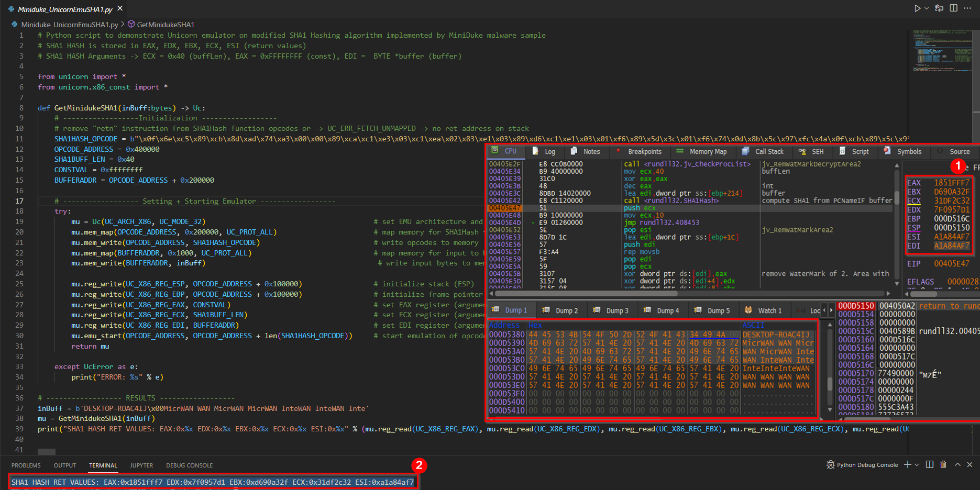
Task: Open the run options dropdown arrow
Action: [x=927, y=8]
